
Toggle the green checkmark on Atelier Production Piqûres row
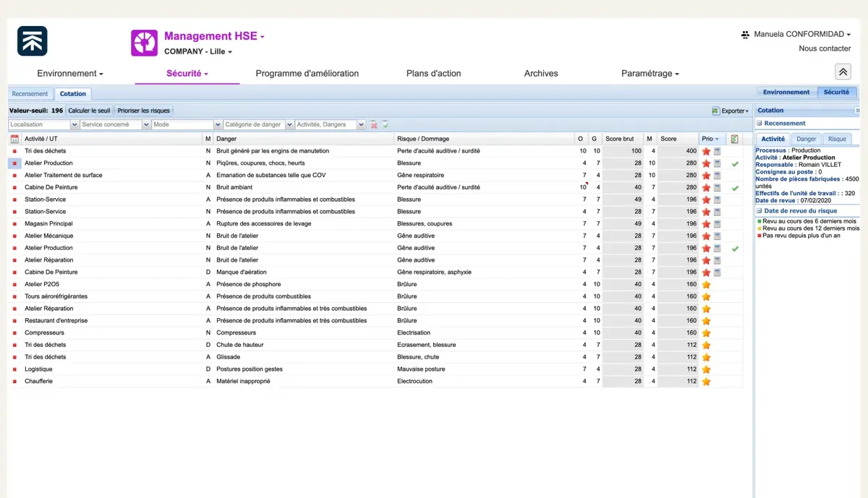[x=735, y=163]
